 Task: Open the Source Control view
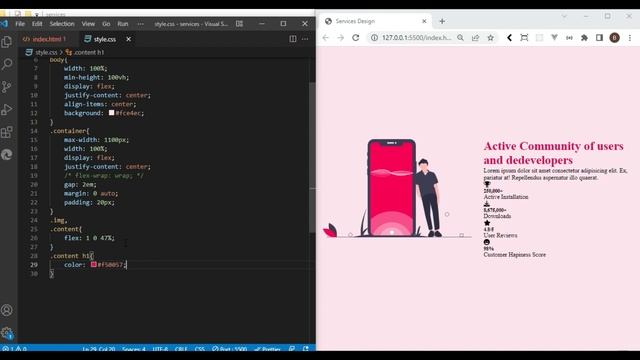pos(7,87)
